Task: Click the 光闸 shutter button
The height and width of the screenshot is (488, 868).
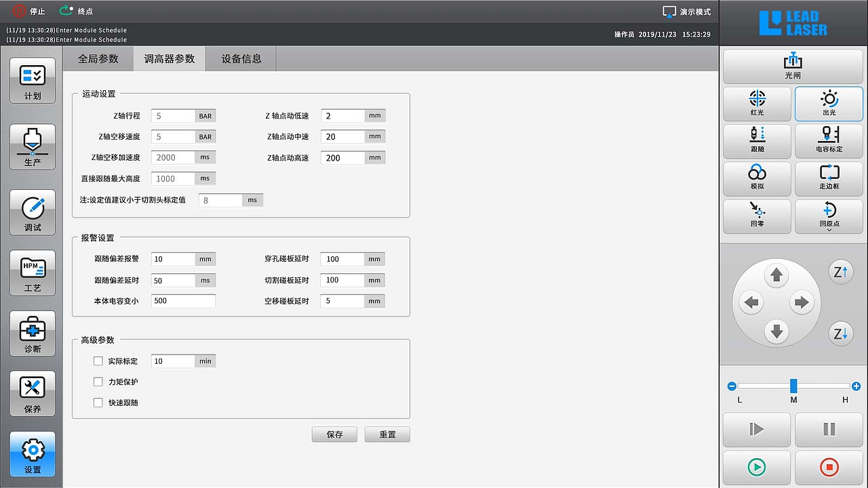Action: [793, 66]
